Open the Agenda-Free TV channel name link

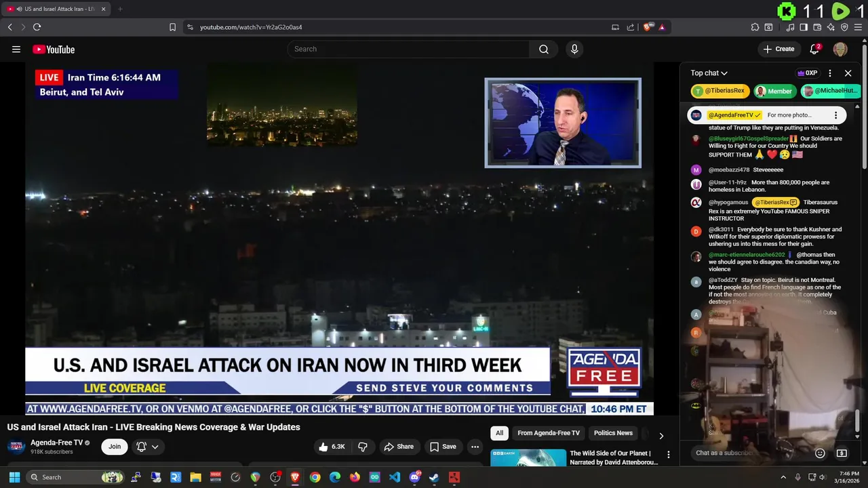pyautogui.click(x=56, y=443)
